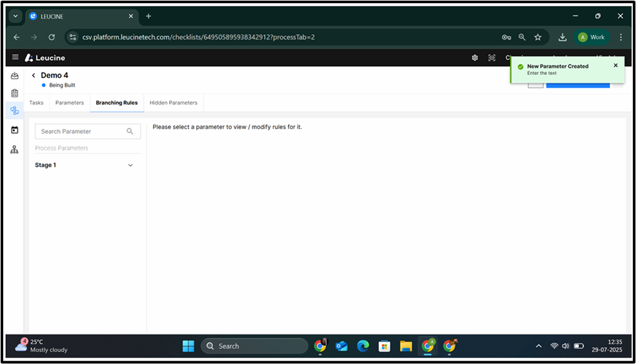Click into the Search Parameter field

point(81,132)
